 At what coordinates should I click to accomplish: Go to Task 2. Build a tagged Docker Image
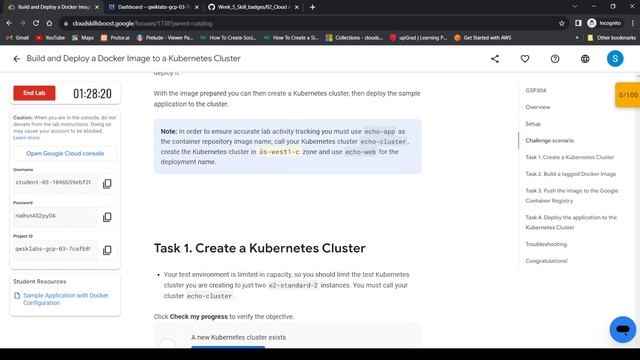[x=571, y=174]
